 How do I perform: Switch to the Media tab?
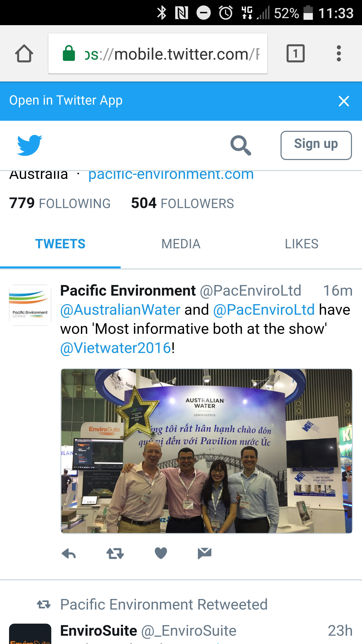[181, 244]
